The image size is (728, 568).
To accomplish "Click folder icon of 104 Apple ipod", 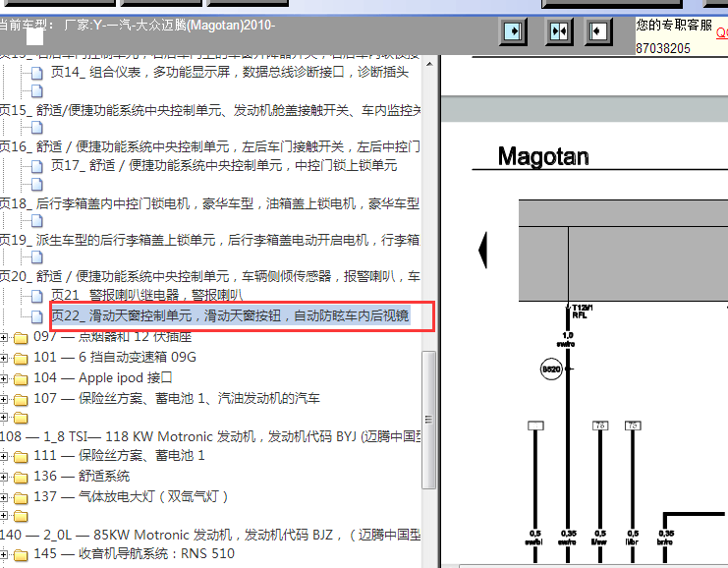I will [x=21, y=379].
